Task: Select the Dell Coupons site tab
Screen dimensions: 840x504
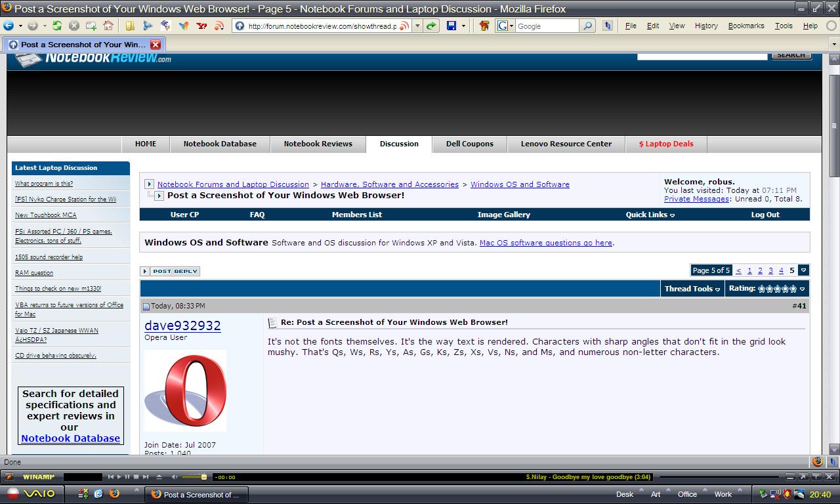Action: point(470,144)
